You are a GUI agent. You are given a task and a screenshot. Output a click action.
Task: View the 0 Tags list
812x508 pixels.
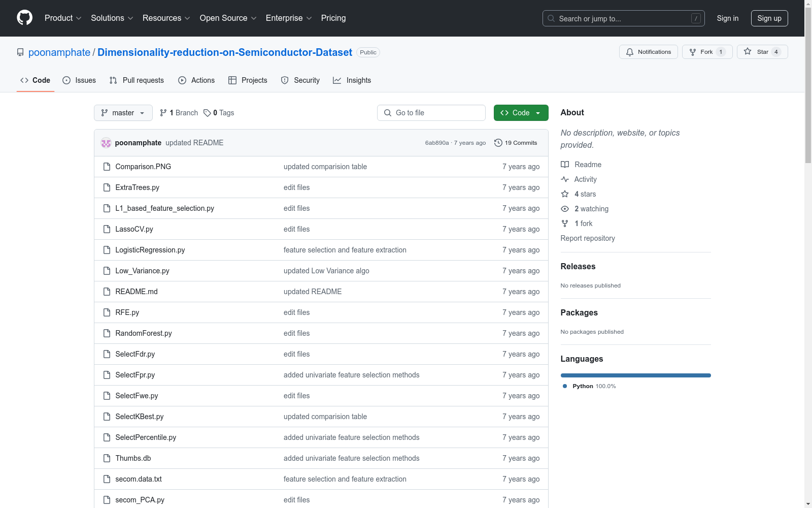(219, 113)
